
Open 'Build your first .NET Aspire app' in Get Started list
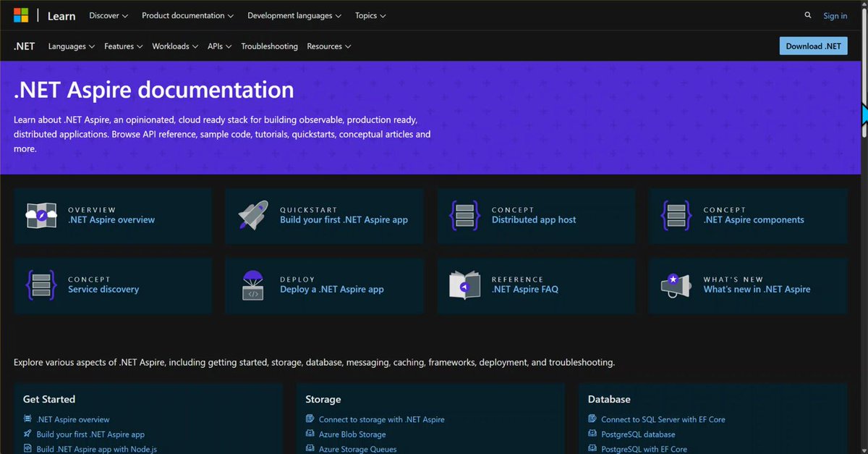(90, 434)
